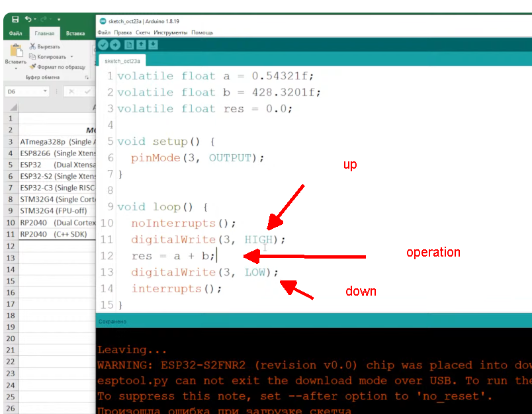Click code line 1 declaring float a
The width and height of the screenshot is (532, 414).
coord(216,76)
